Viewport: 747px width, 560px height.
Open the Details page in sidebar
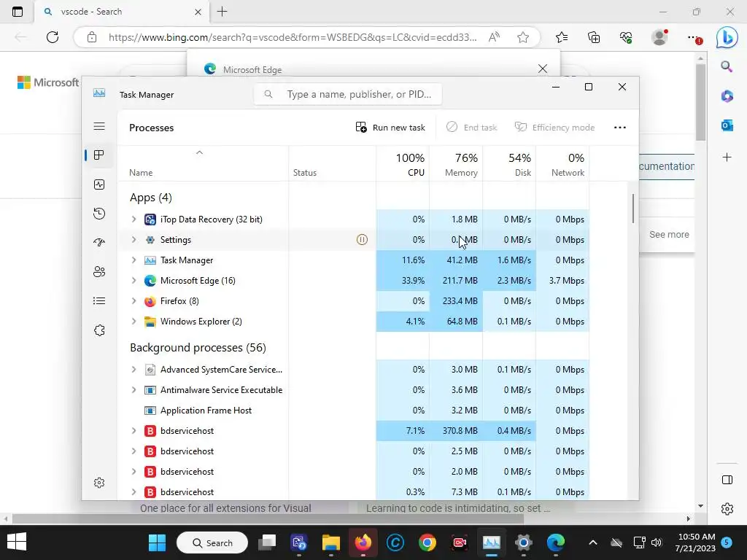99,301
